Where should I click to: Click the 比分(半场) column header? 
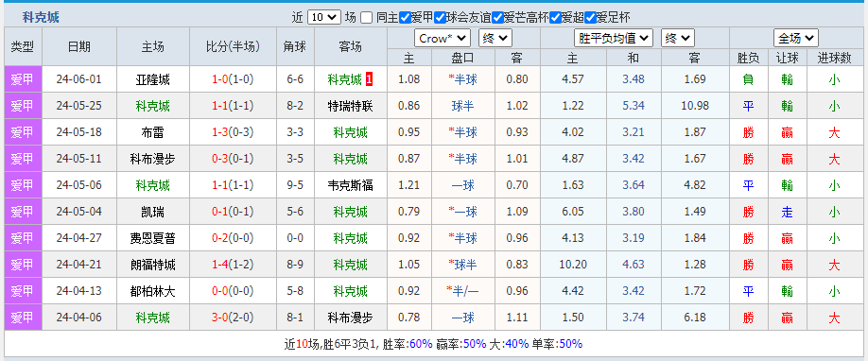(233, 46)
